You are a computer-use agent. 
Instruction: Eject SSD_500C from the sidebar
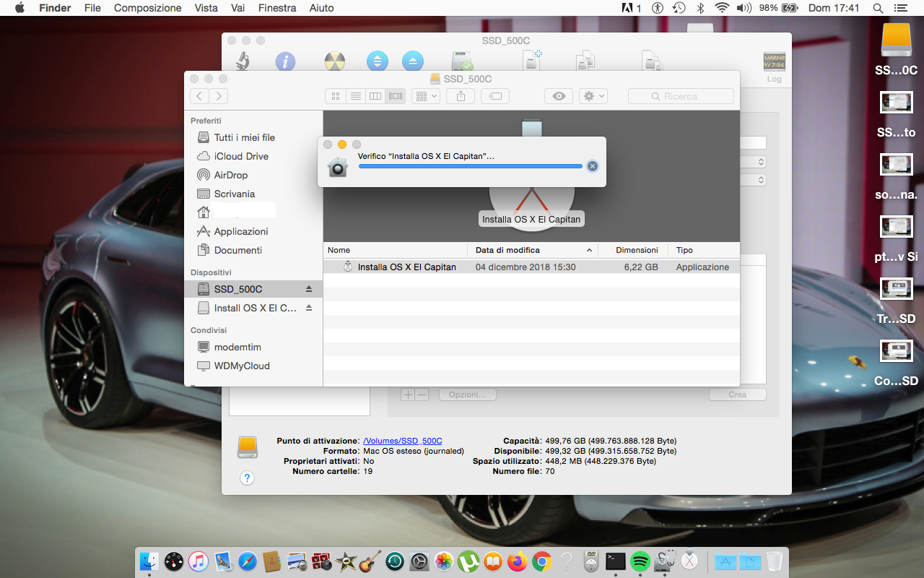pyautogui.click(x=309, y=289)
